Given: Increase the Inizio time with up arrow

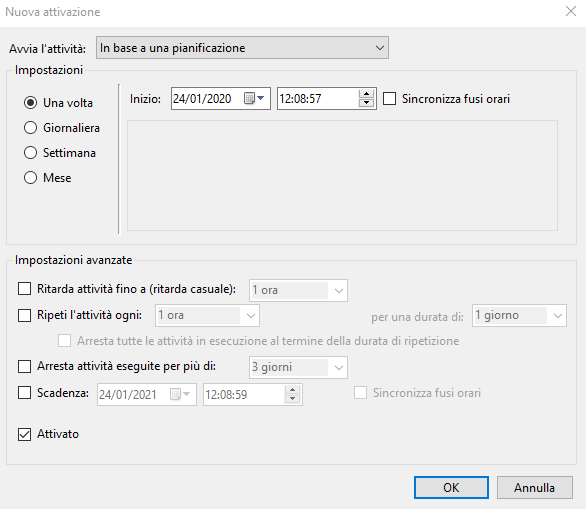Looking at the screenshot, I should pyautogui.click(x=366, y=94).
